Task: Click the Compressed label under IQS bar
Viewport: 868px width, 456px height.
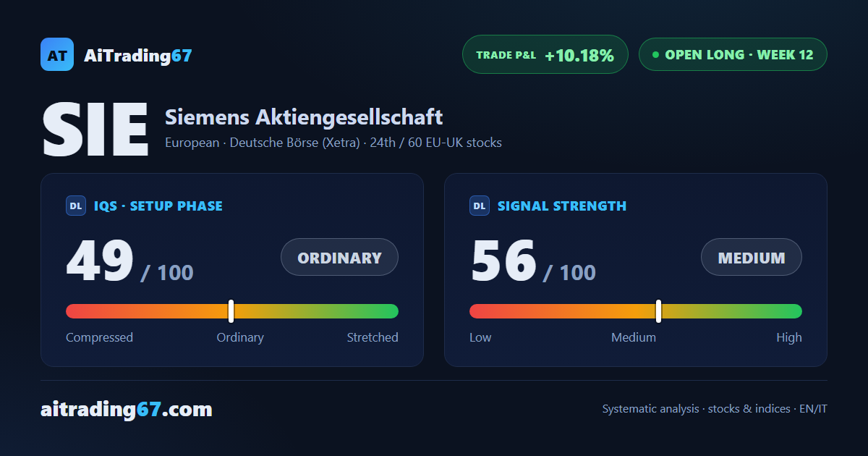Action: tap(99, 337)
